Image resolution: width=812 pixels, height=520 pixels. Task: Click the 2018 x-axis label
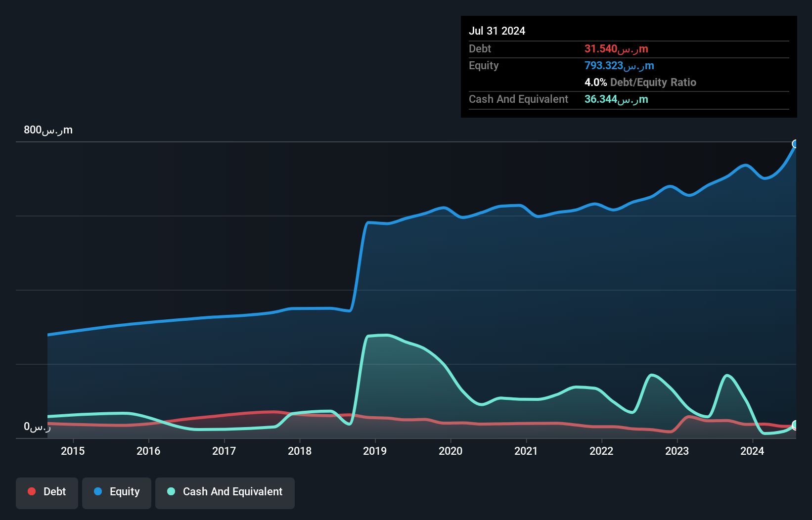300,451
